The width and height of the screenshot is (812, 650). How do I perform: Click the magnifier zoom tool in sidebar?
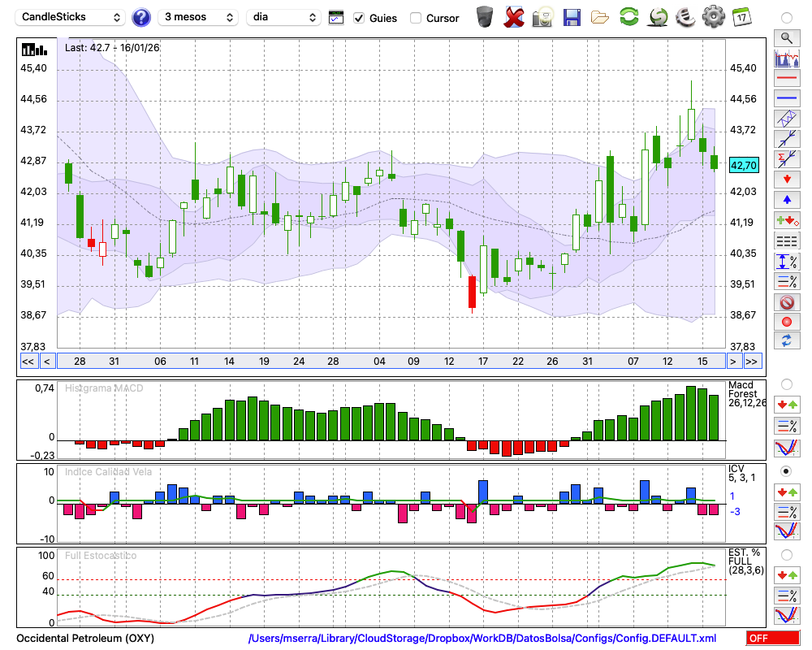pos(786,37)
